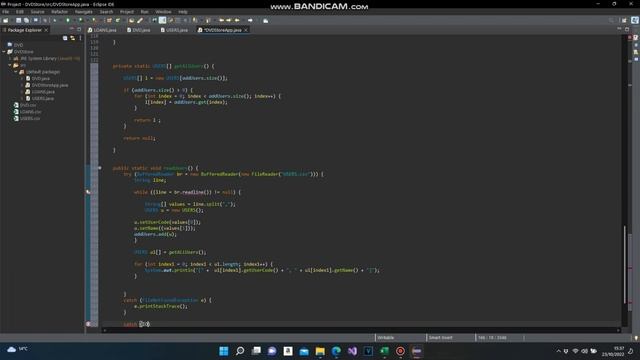
Task: Open the Java perspective button top right
Action: pyautogui.click(x=635, y=20)
